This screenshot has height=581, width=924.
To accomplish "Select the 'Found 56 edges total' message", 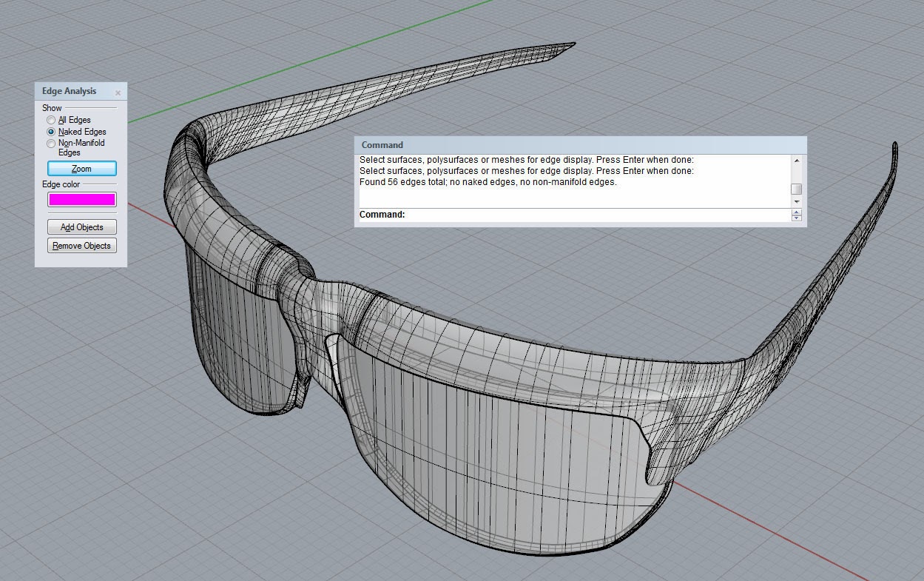I will 488,181.
